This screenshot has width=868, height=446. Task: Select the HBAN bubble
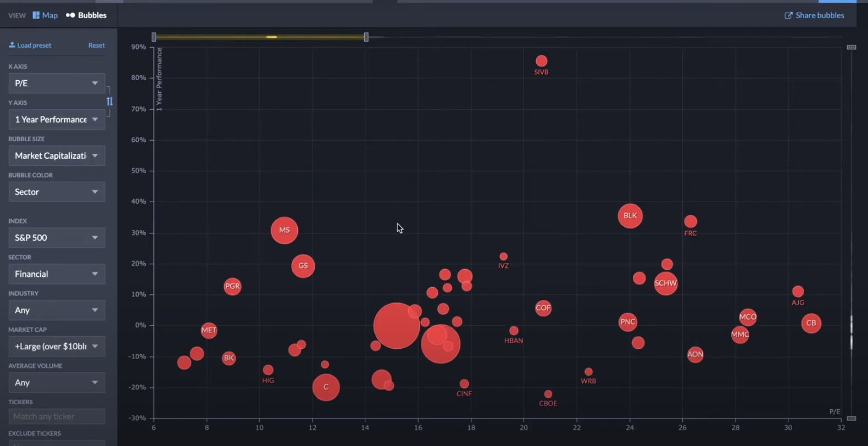[514, 331]
